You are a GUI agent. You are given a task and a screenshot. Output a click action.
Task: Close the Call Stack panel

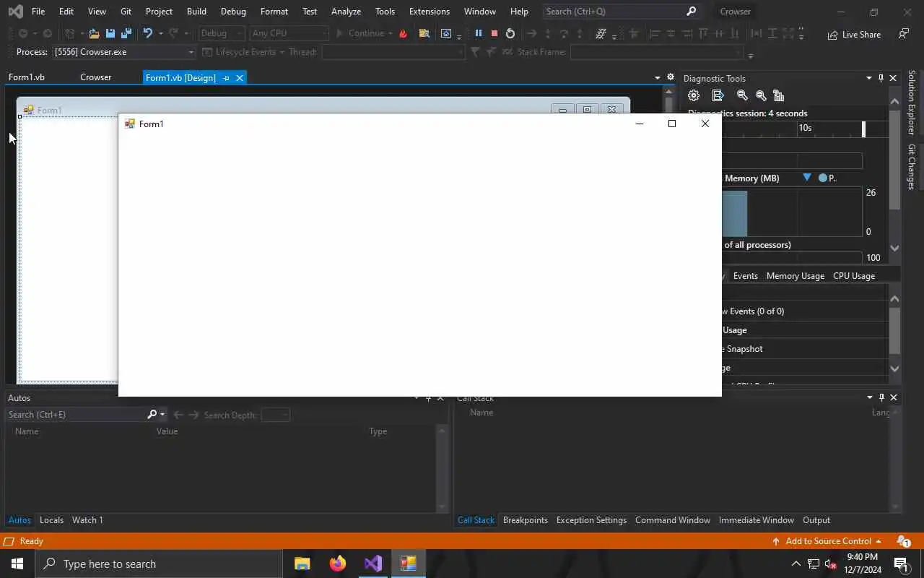tap(894, 397)
